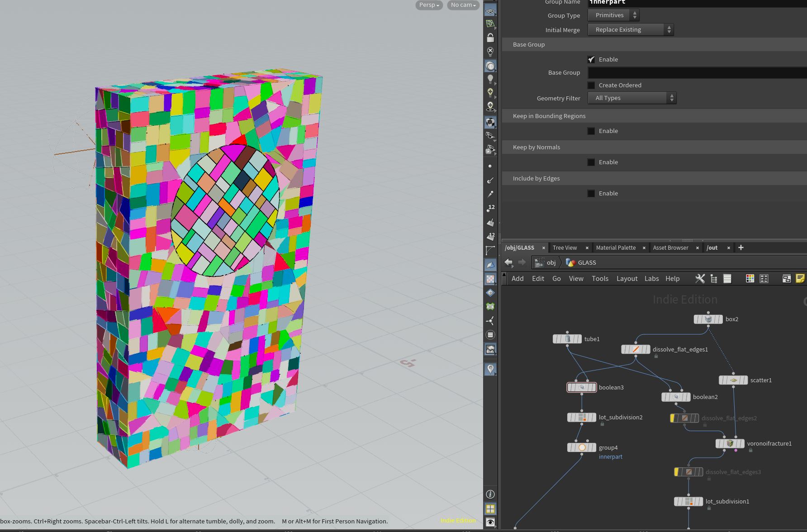The width and height of the screenshot is (807, 532).
Task: Open the Initial Merge Replace Existing dropdown
Action: coord(631,29)
